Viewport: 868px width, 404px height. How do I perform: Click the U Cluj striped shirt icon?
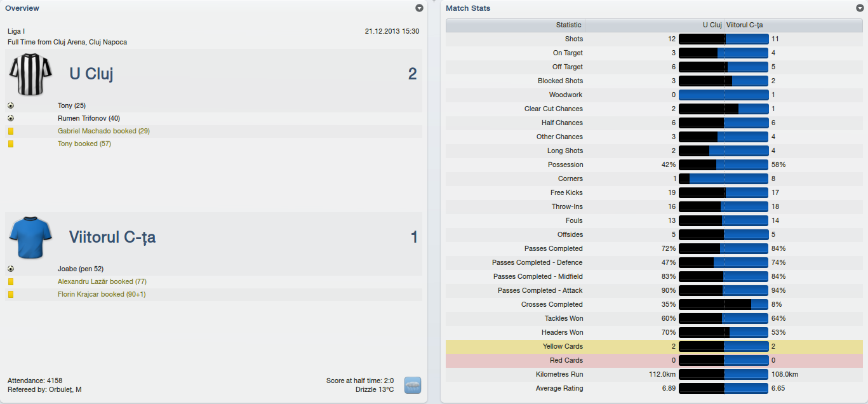(30, 74)
